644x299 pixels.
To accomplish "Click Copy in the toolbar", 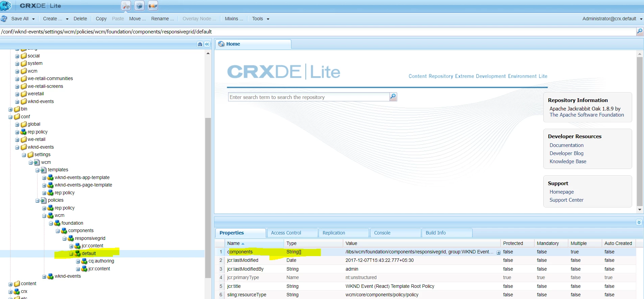I will [101, 19].
